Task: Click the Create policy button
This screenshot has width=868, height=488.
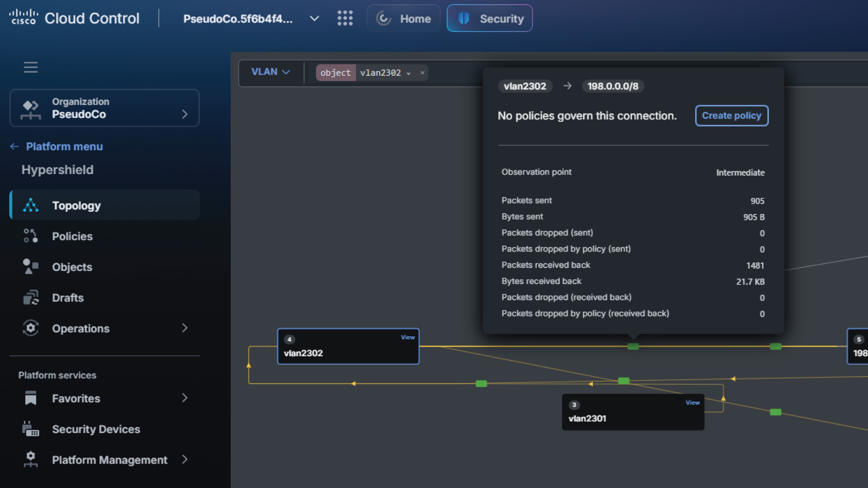Action: 732,115
